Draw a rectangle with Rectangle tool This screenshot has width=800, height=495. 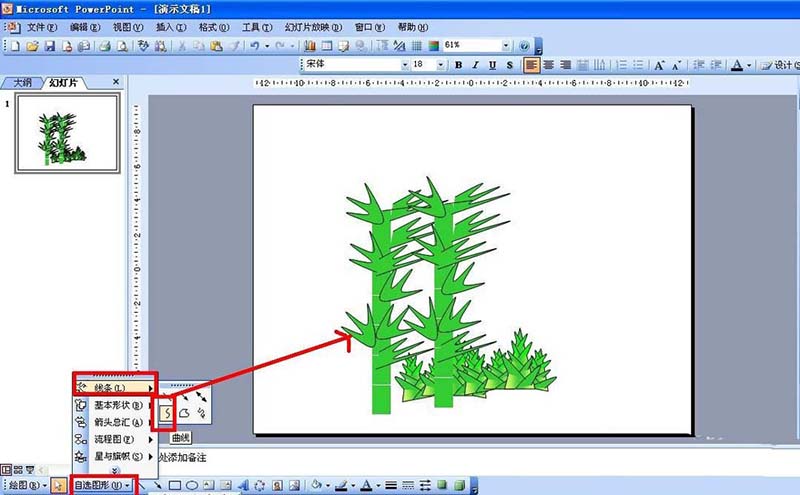coord(174,485)
